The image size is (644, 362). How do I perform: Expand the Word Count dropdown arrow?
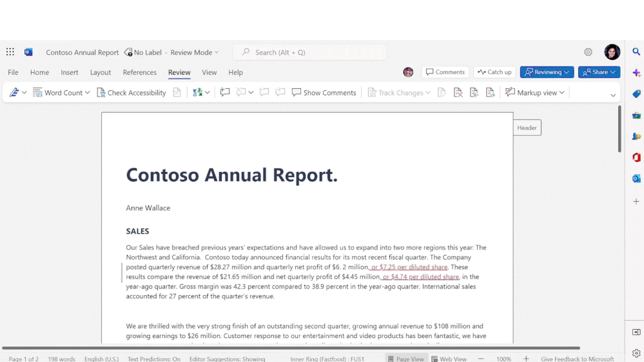87,93
